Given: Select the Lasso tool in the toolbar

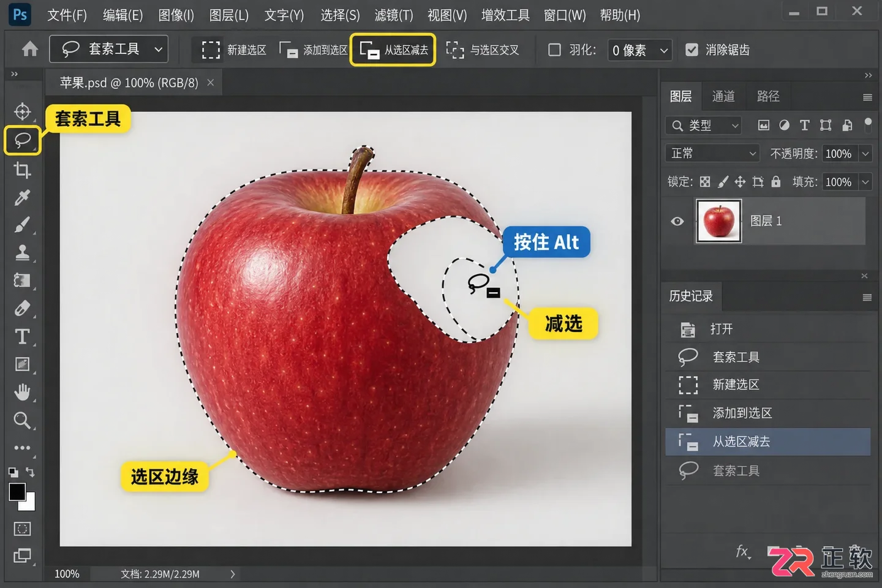Looking at the screenshot, I should click(x=23, y=140).
